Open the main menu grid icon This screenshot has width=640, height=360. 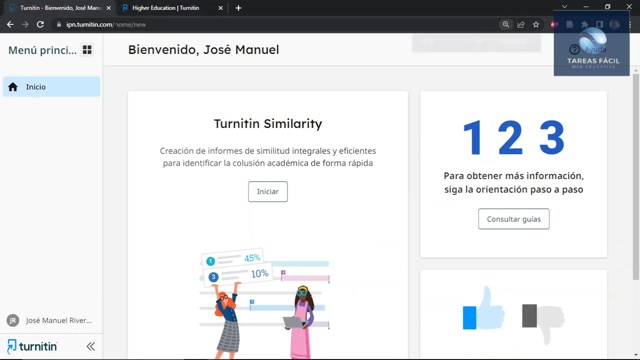[x=87, y=50]
